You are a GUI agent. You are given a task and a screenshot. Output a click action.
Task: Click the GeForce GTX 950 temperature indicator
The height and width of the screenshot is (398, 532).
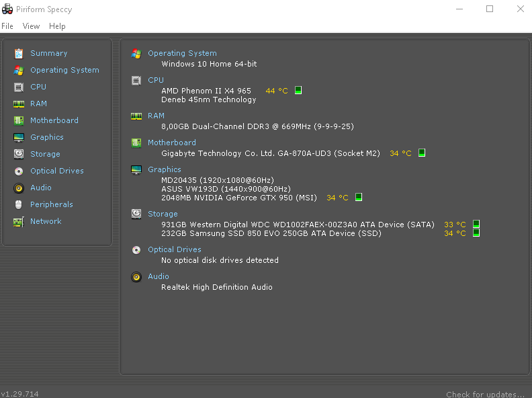(x=359, y=197)
